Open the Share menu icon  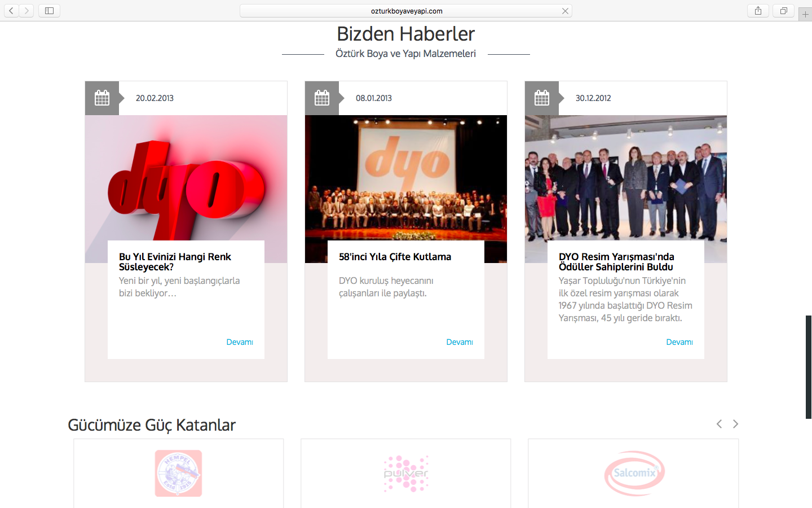pos(758,11)
